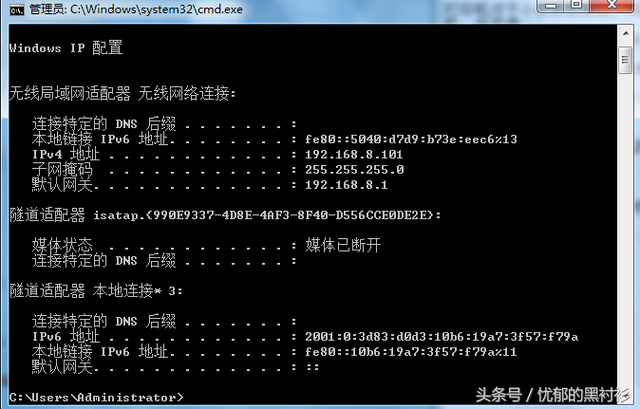Grab the vertical scrollbar thumb
Viewport: 640px width, 409px height.
(x=625, y=60)
